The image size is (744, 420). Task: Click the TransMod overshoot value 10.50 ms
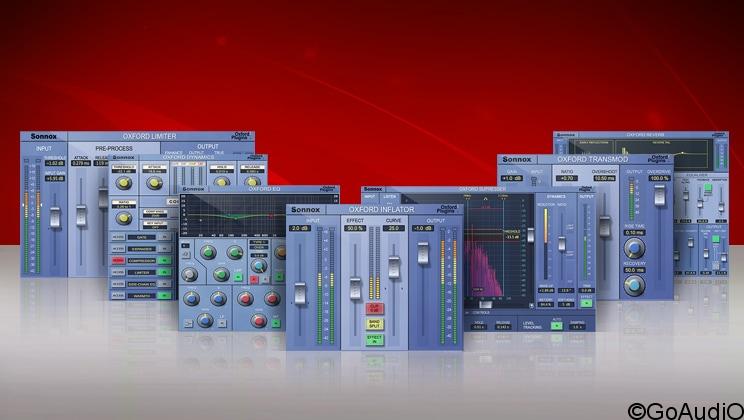(604, 178)
